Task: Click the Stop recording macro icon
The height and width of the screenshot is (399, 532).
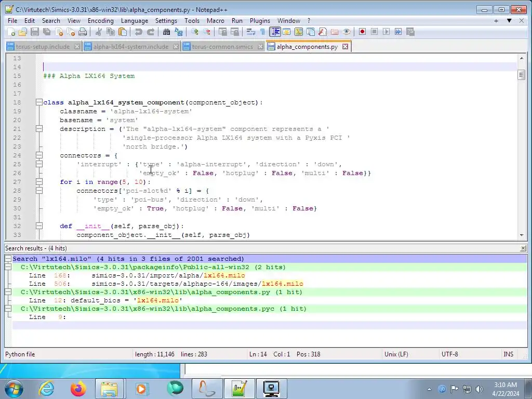Action: tap(374, 32)
